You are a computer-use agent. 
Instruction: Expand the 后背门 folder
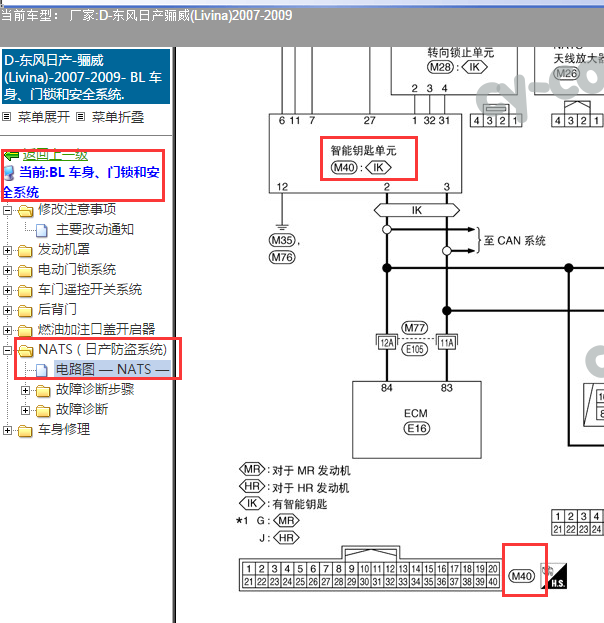point(7,310)
